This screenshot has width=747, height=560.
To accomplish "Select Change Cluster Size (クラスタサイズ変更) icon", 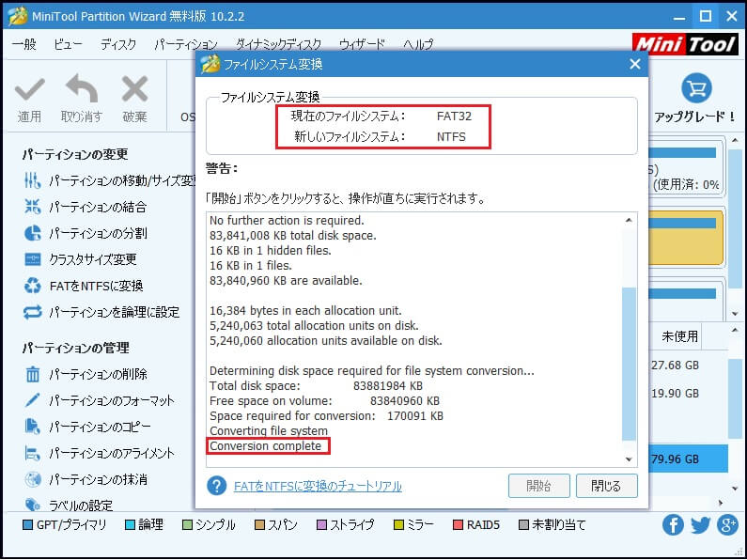I will pyautogui.click(x=32, y=259).
